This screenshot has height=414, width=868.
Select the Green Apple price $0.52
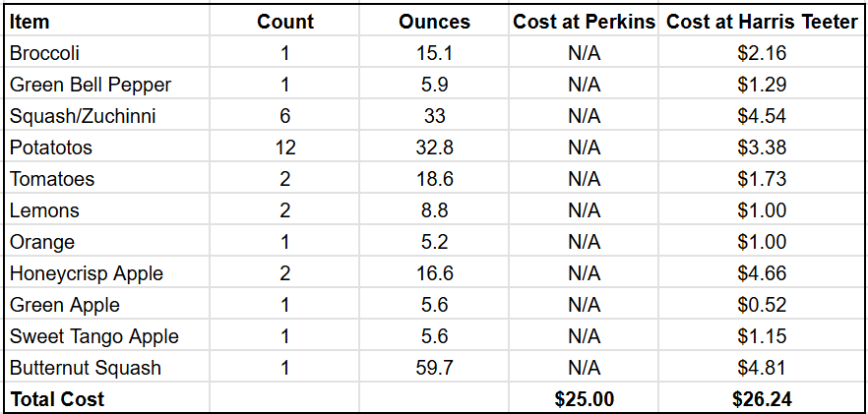(762, 305)
